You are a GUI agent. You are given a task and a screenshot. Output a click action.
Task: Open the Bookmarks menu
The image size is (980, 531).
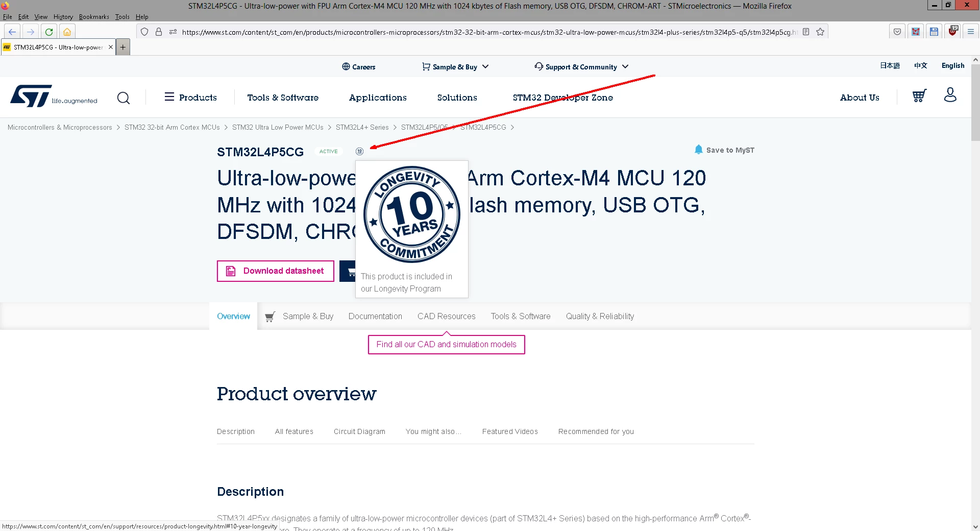(94, 17)
